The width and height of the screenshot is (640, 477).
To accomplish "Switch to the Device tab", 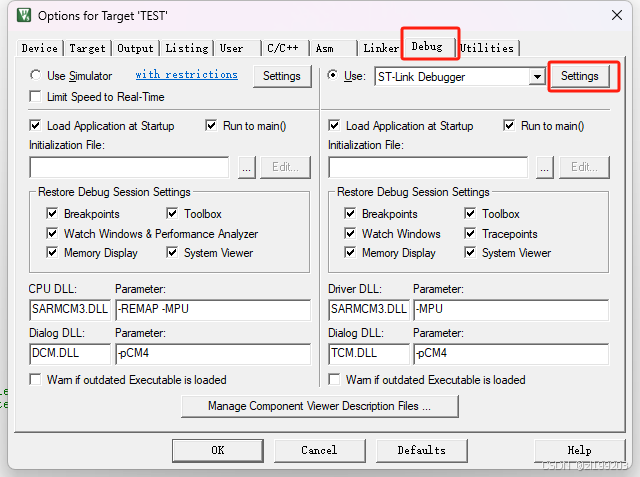I will 40,48.
